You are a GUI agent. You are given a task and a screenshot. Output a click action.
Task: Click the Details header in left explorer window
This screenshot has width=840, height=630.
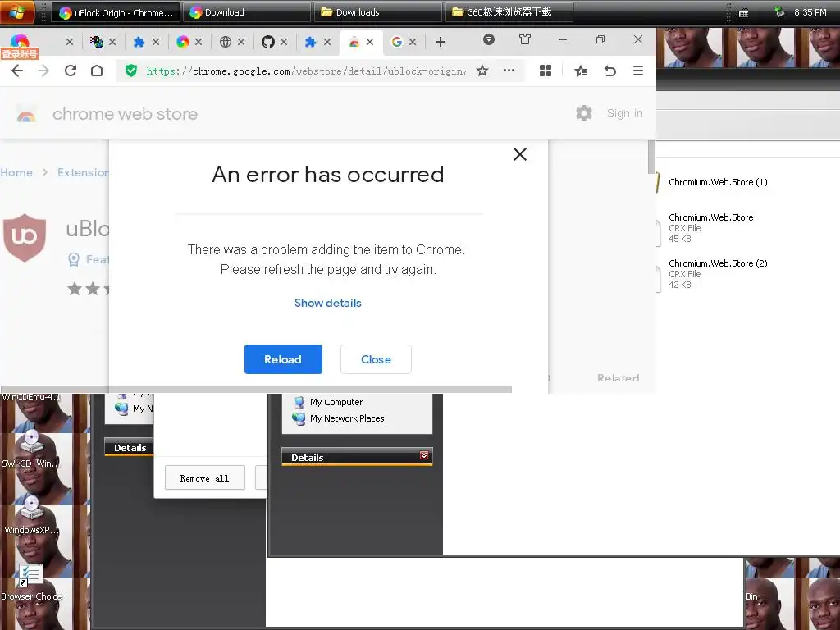tap(130, 447)
